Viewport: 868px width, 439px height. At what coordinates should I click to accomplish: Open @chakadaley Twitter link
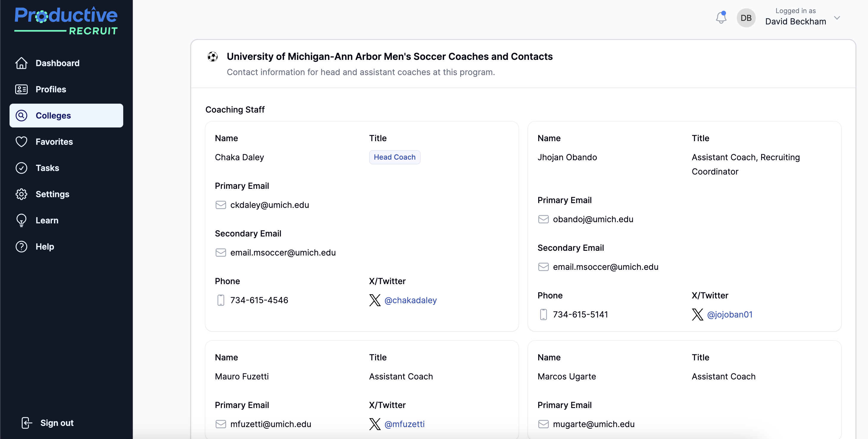(410, 300)
